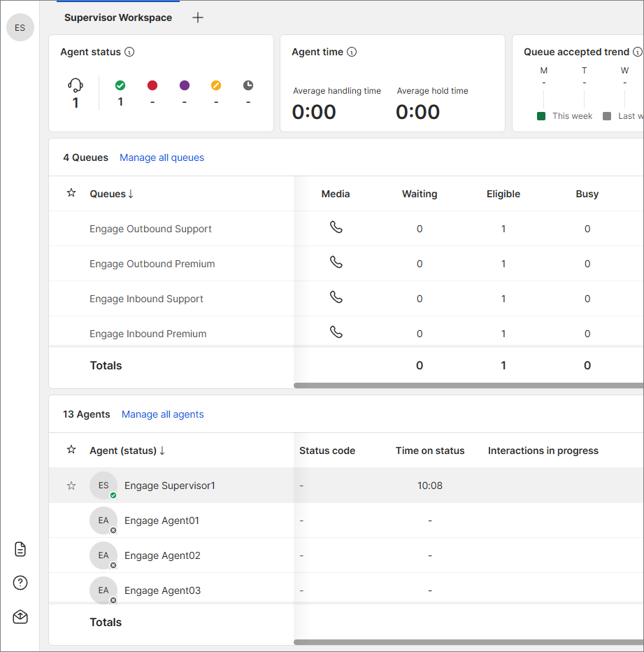Click the Eligible column header
Image resolution: width=644 pixels, height=652 pixels.
(x=503, y=194)
